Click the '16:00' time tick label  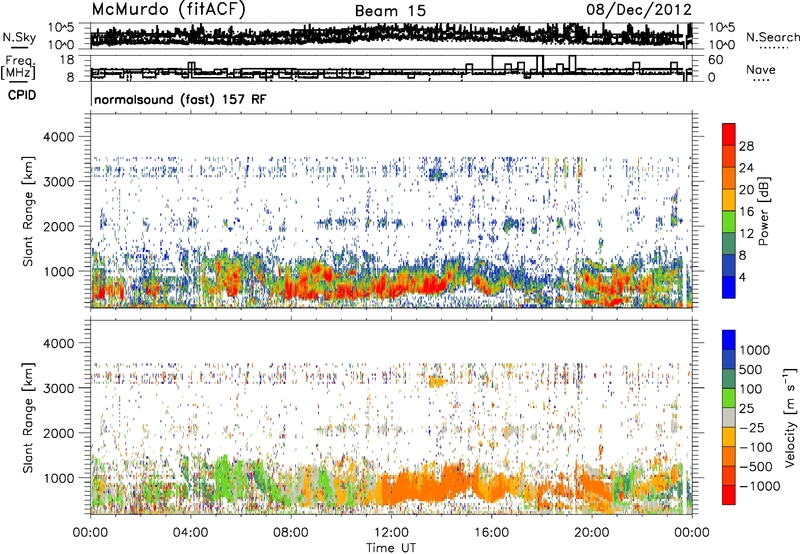coord(491,533)
